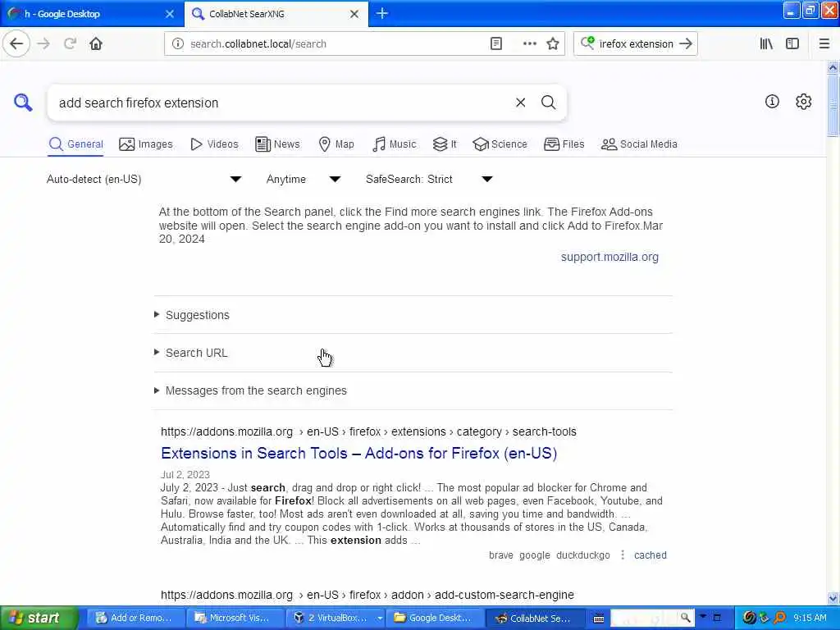Select the Map search category tab

pyautogui.click(x=336, y=144)
